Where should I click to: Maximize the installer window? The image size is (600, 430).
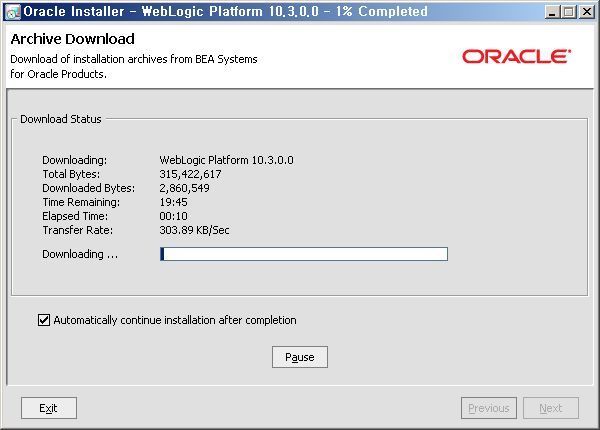pyautogui.click(x=569, y=12)
